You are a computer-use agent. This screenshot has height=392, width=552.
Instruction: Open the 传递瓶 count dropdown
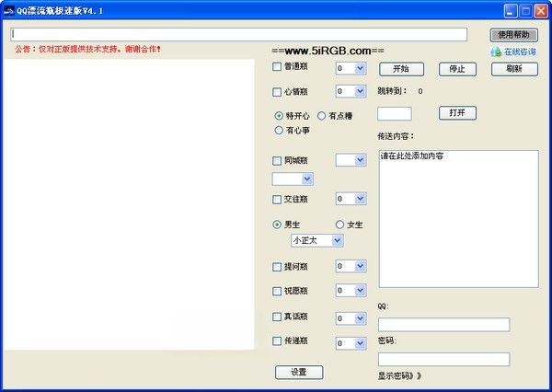[x=360, y=343]
